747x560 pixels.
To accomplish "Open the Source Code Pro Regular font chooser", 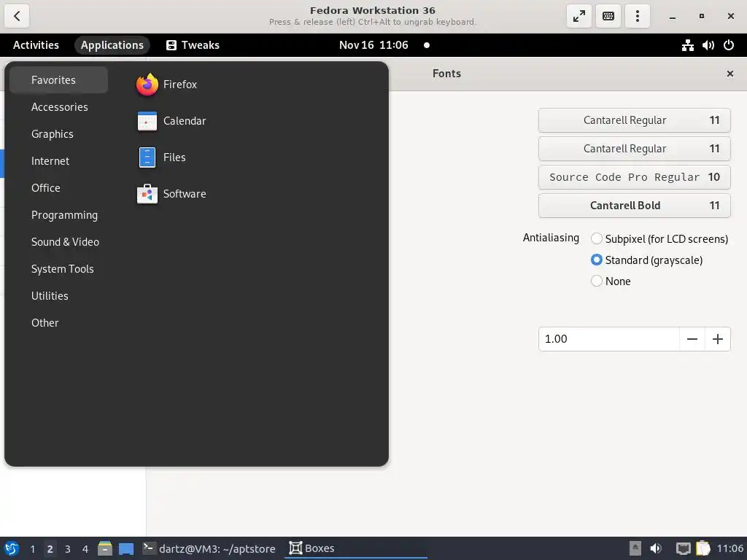I will (634, 177).
